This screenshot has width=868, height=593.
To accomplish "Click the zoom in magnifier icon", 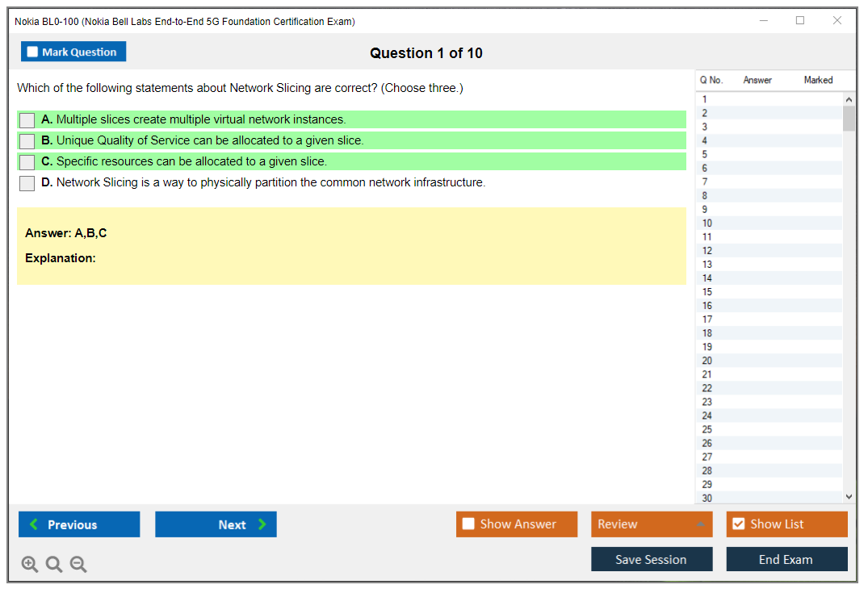I will coord(30,565).
